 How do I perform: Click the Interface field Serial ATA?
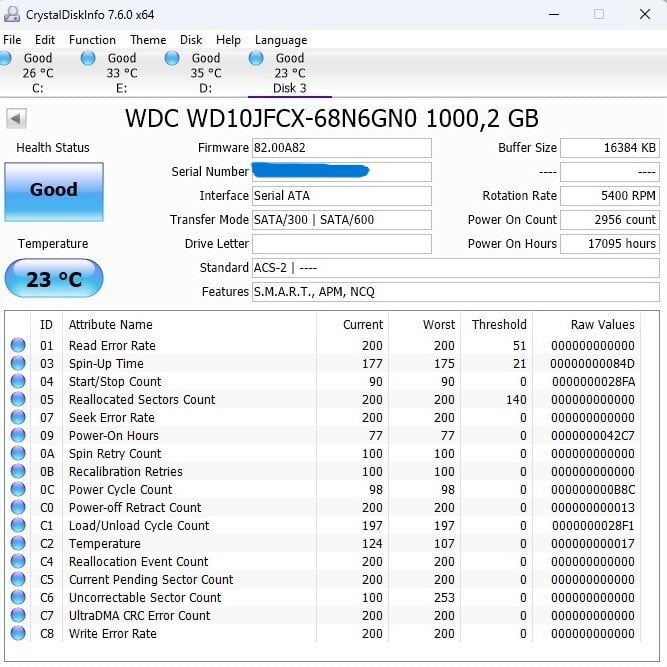[x=342, y=196]
